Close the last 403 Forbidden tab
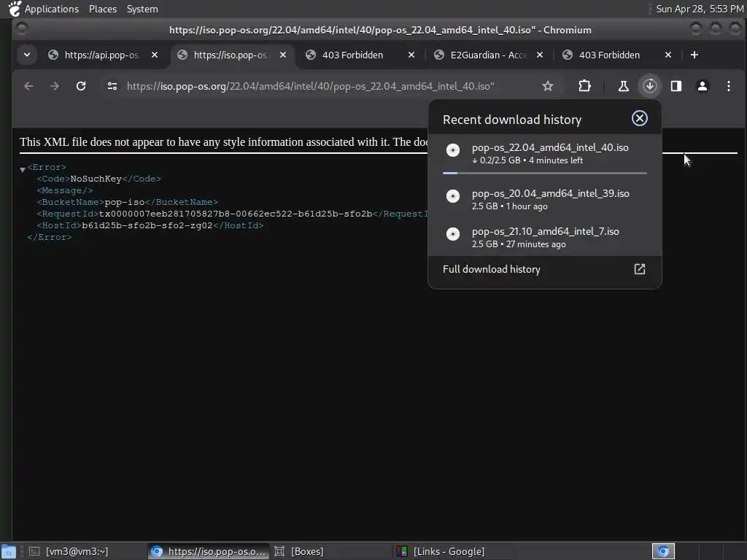 pos(668,55)
